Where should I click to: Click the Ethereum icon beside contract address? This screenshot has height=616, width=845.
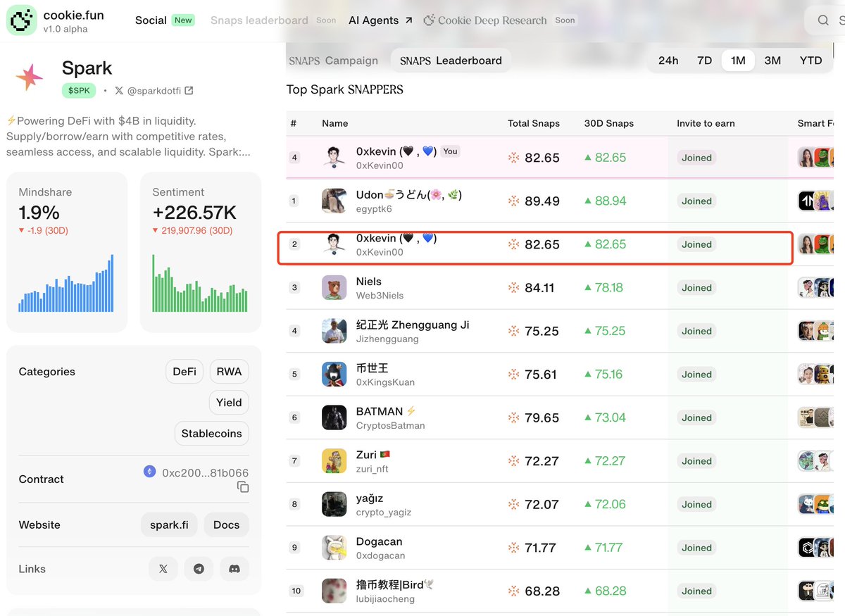pyautogui.click(x=149, y=472)
